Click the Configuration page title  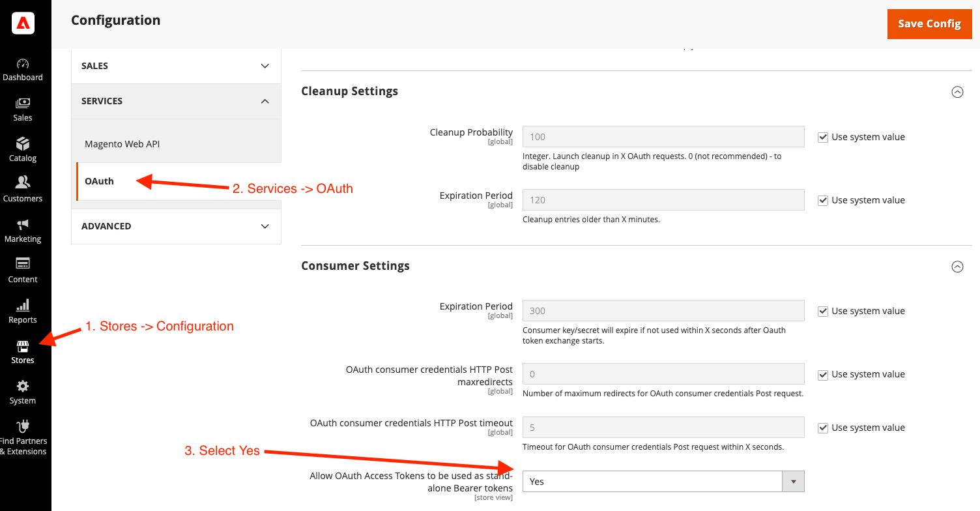pyautogui.click(x=115, y=20)
